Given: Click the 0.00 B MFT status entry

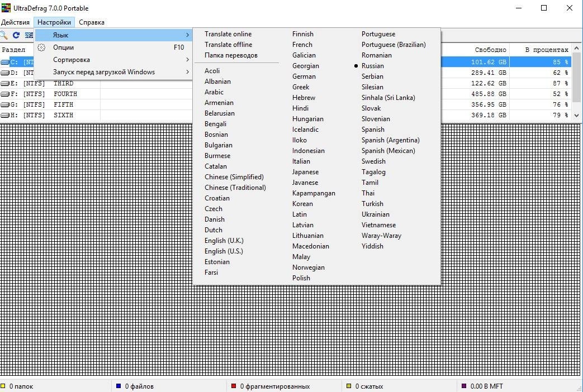Looking at the screenshot, I should (486, 386).
